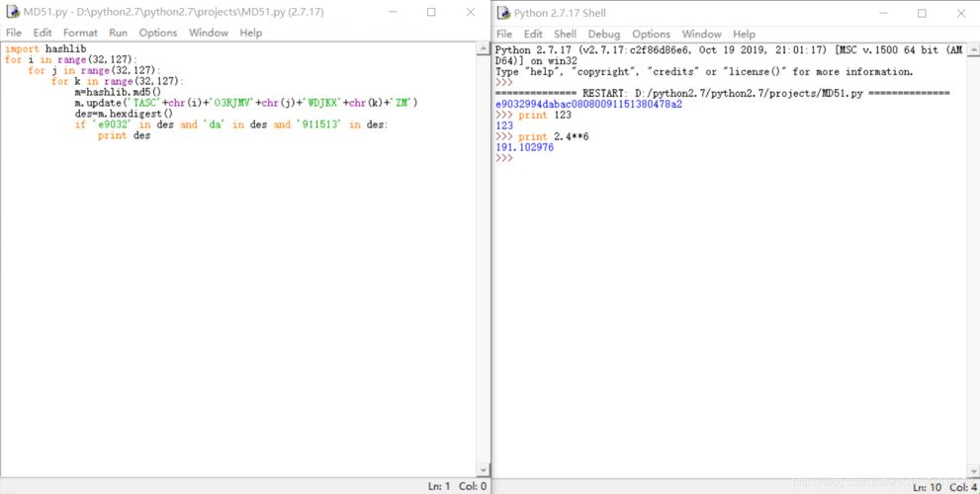Click Shell scrollbar up arrow
Viewport: 980px width, 494px height.
(x=973, y=50)
